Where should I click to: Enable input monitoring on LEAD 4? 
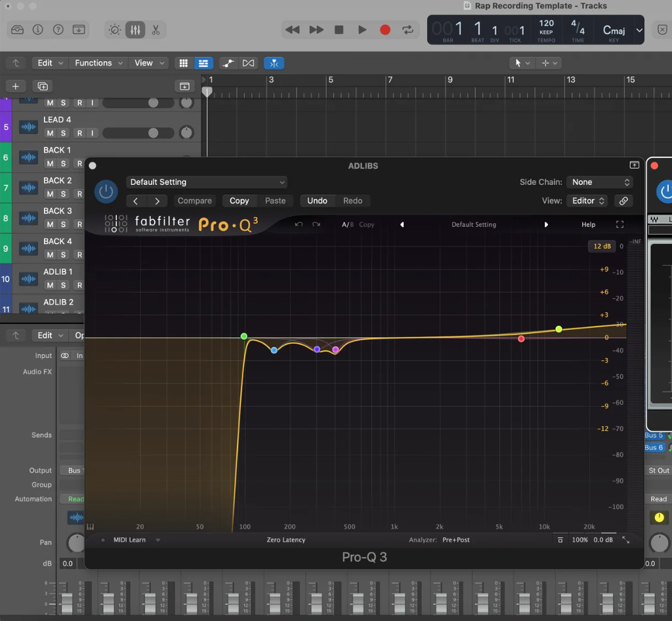92,133
